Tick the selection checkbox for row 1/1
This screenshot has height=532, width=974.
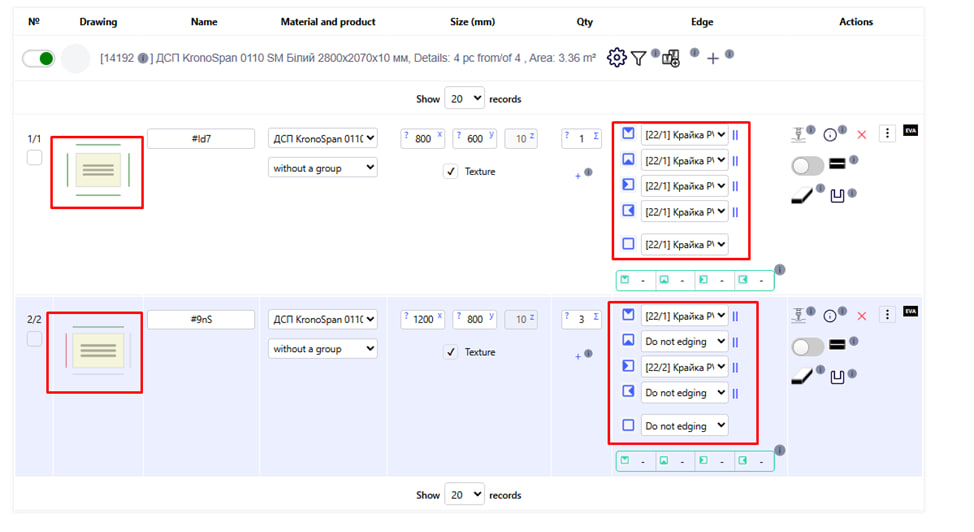(34, 157)
